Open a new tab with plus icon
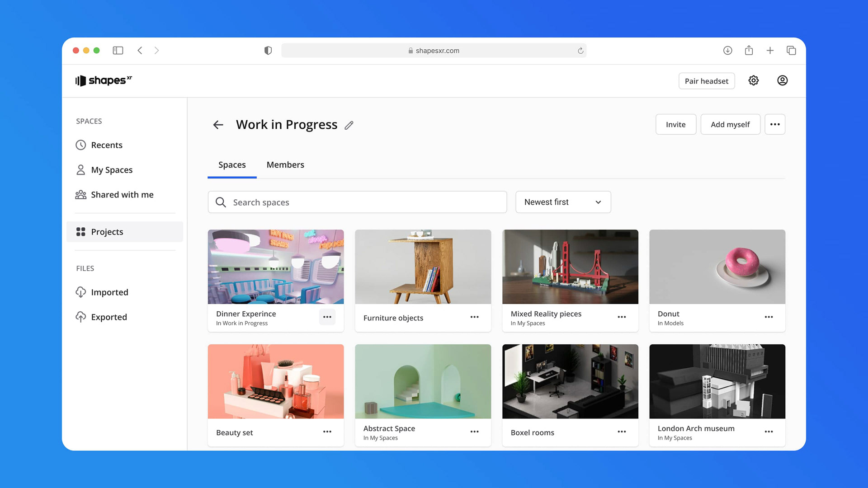 click(x=770, y=51)
